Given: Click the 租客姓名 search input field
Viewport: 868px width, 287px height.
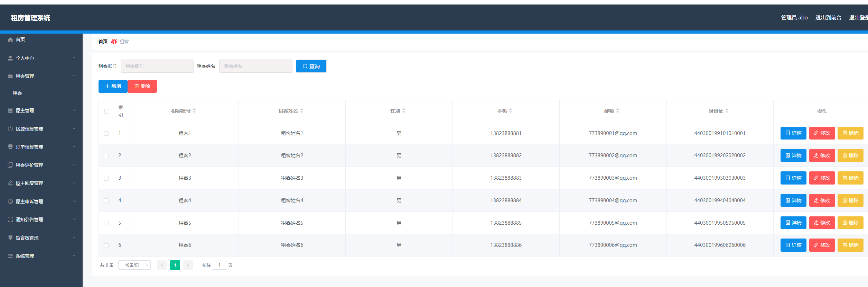Looking at the screenshot, I should [255, 66].
